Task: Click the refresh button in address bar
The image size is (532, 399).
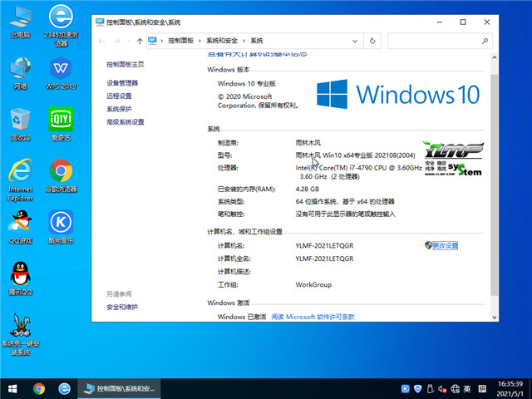Action: tap(372, 41)
